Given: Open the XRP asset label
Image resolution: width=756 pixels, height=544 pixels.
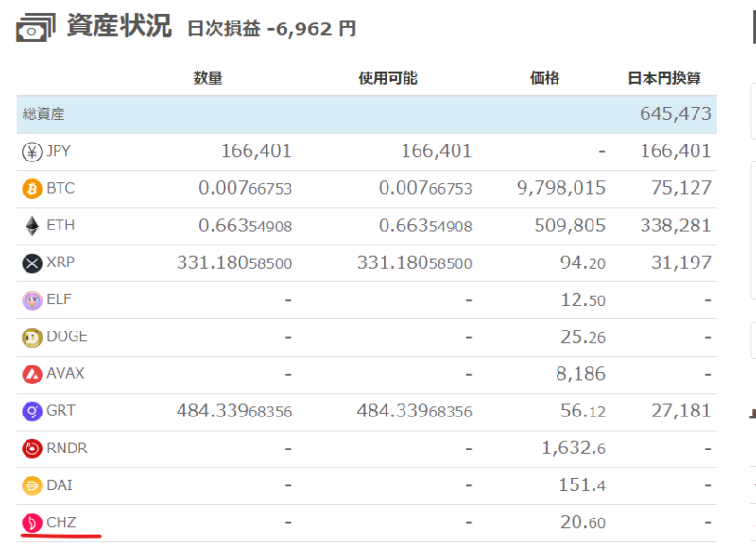Looking at the screenshot, I should (x=60, y=263).
